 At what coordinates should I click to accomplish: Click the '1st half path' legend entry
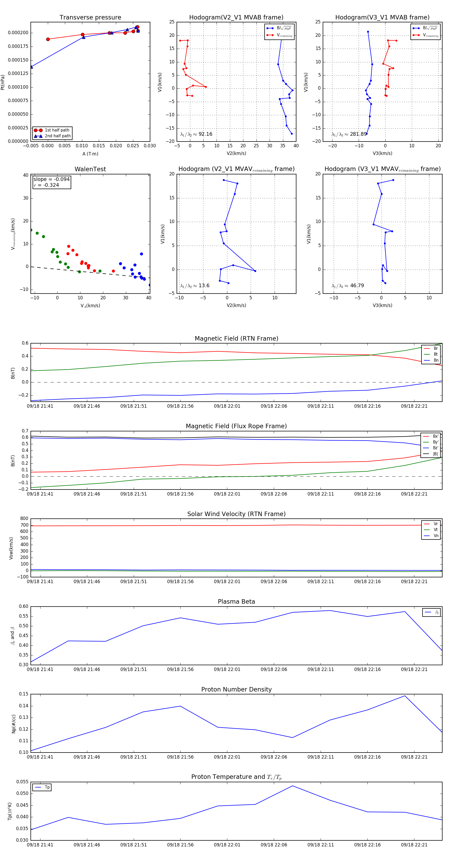click(x=52, y=130)
